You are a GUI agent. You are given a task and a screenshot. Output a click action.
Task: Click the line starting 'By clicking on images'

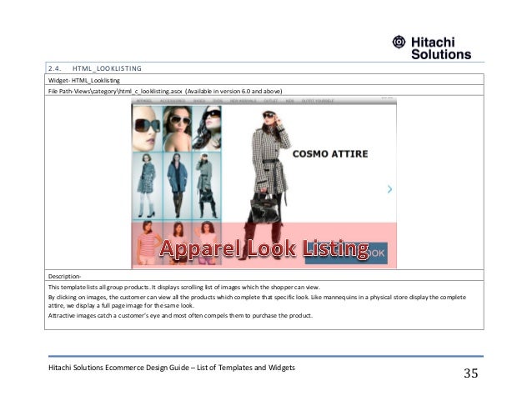click(x=257, y=298)
